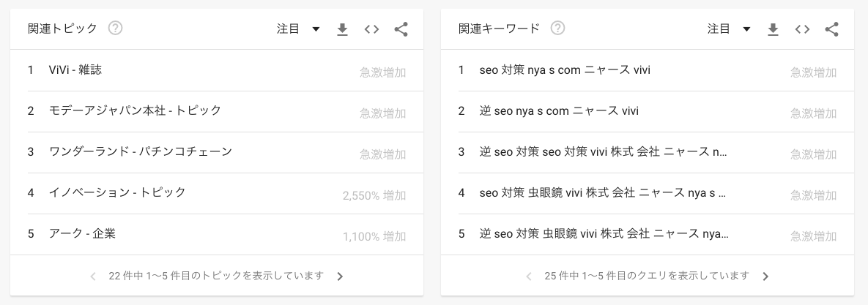This screenshot has width=868, height=305.
Task: Open help icon beside 関連トピック
Action: (115, 29)
